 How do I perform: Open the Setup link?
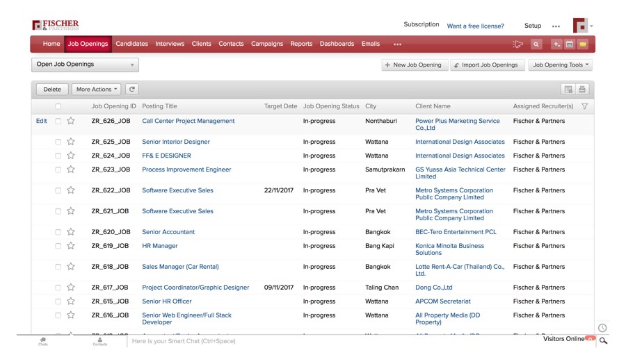[533, 26]
